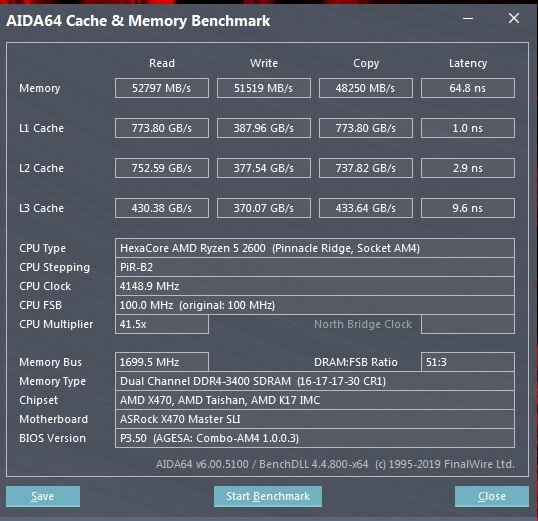Minimize the AIDA64 benchmark window
This screenshot has height=521, width=538.
(468, 19)
